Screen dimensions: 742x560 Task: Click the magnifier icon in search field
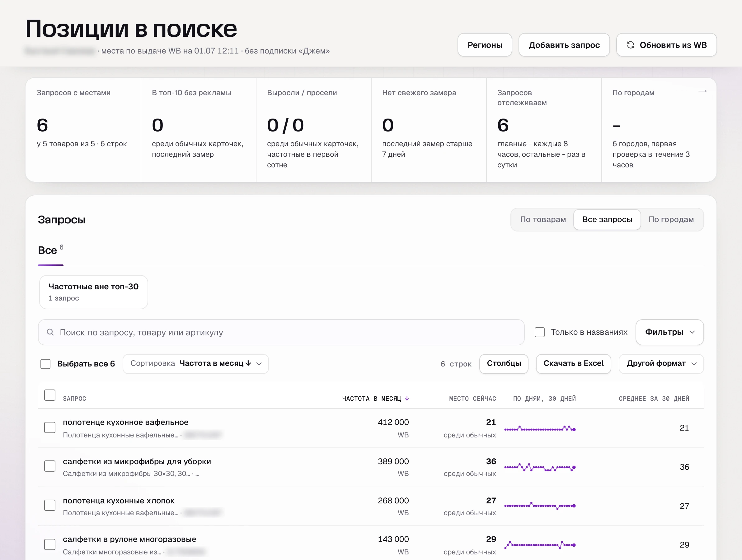50,332
